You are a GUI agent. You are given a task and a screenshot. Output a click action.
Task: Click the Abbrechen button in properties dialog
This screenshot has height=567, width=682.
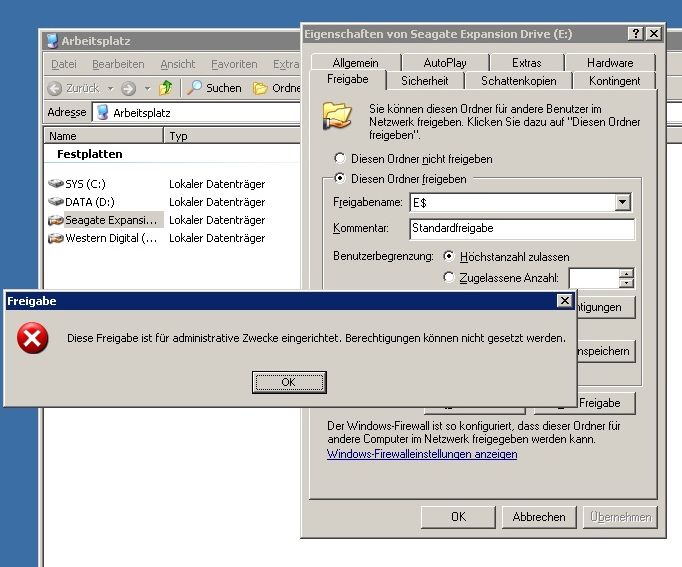tap(539, 517)
